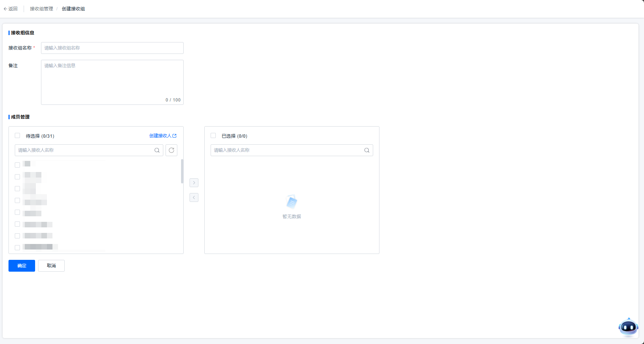Refresh the pending recipients list

coord(171,150)
